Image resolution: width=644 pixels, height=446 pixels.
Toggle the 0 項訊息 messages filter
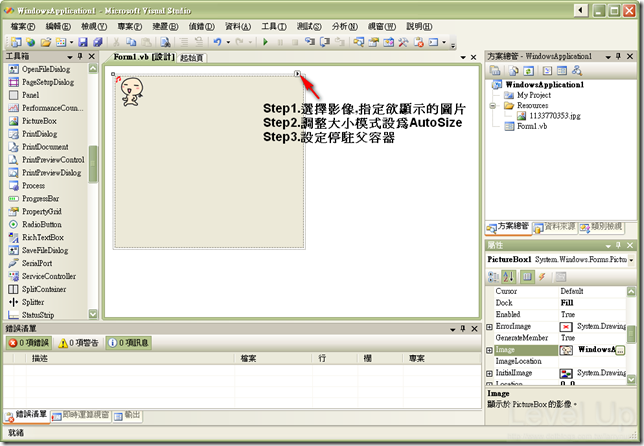pos(129,343)
